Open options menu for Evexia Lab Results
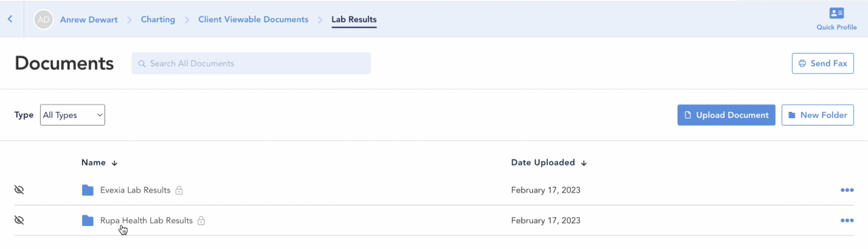This screenshot has height=249, width=868. point(847,190)
